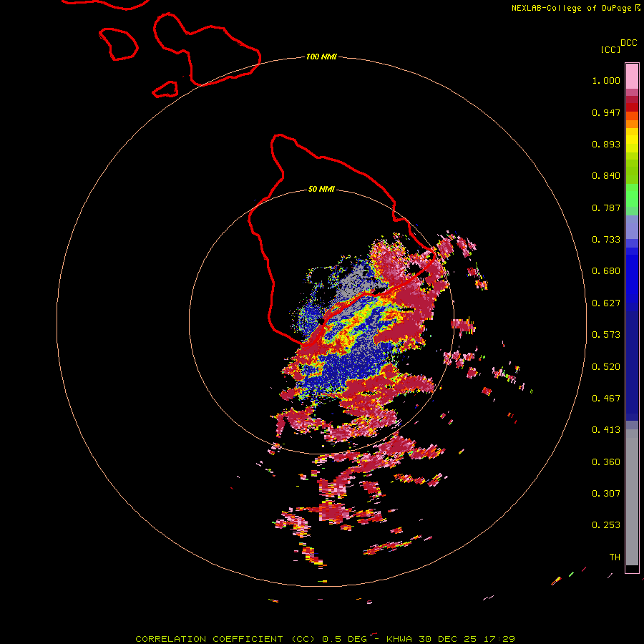
Task: Pick the black TH swatch at bar bottom
Action: click(x=632, y=568)
